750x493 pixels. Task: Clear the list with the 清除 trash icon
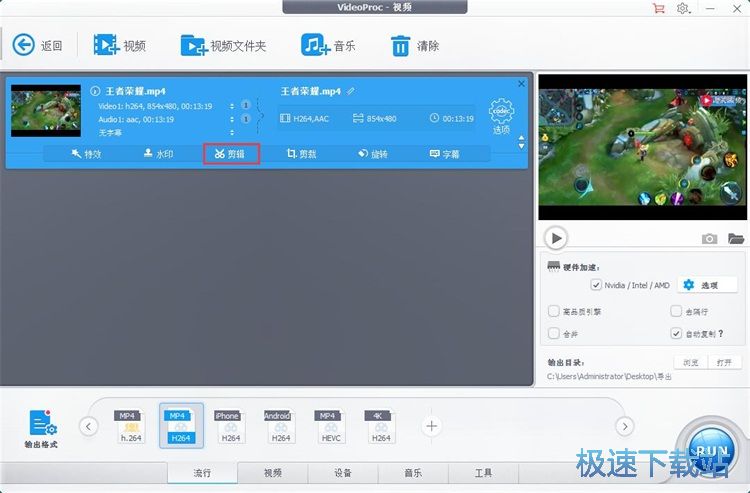(x=415, y=46)
